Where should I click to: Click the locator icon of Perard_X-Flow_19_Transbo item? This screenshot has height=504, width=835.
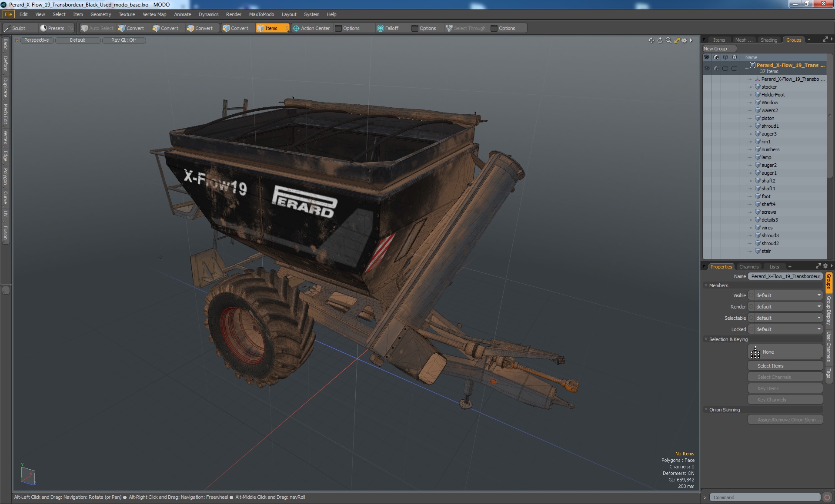point(758,79)
